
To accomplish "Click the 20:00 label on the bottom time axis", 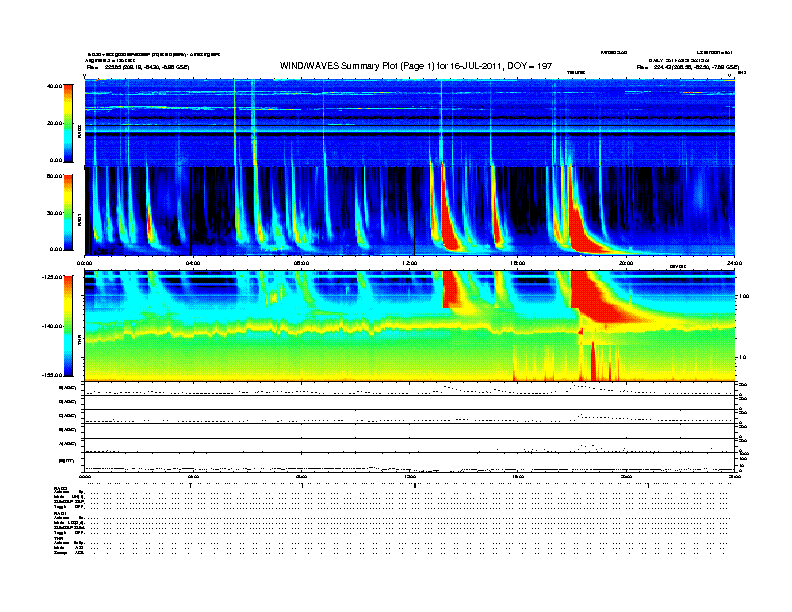I will (626, 477).
